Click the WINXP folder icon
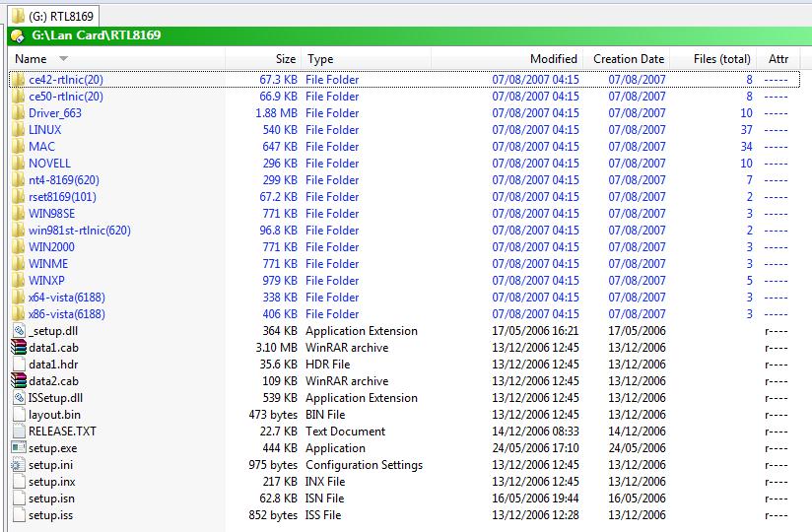Screen dimensions: 812x532 [x=18, y=281]
